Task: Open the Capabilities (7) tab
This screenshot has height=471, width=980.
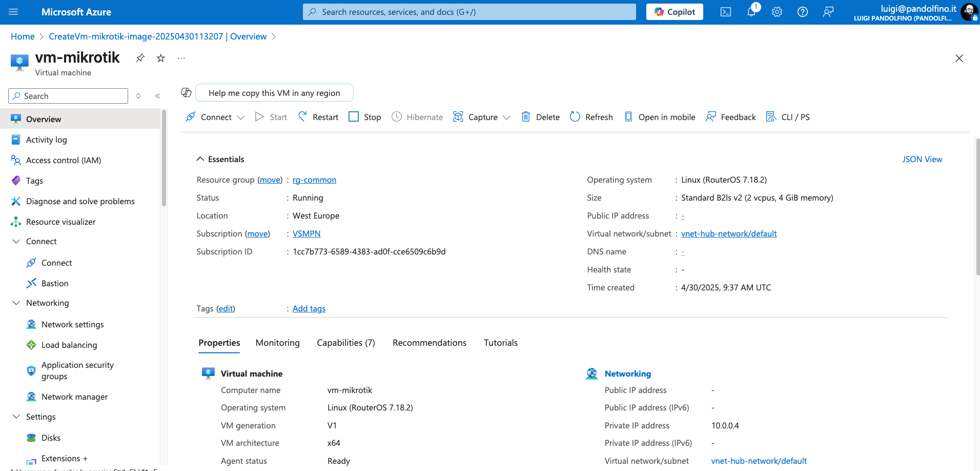Action: (345, 343)
